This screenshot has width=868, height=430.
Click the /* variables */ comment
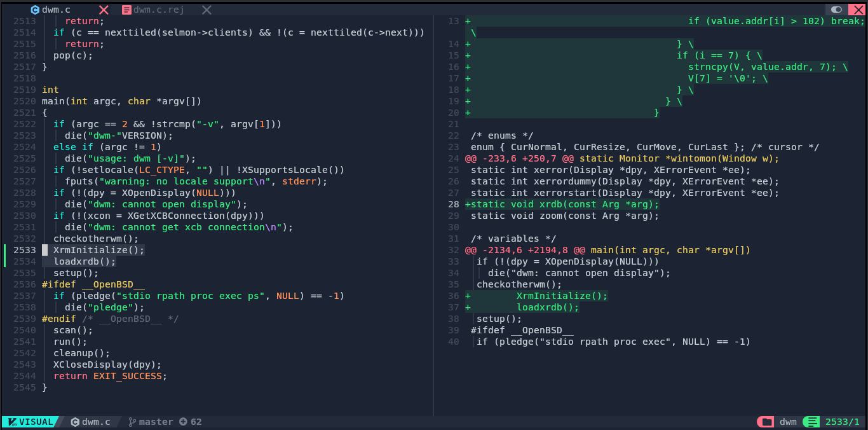pos(513,239)
